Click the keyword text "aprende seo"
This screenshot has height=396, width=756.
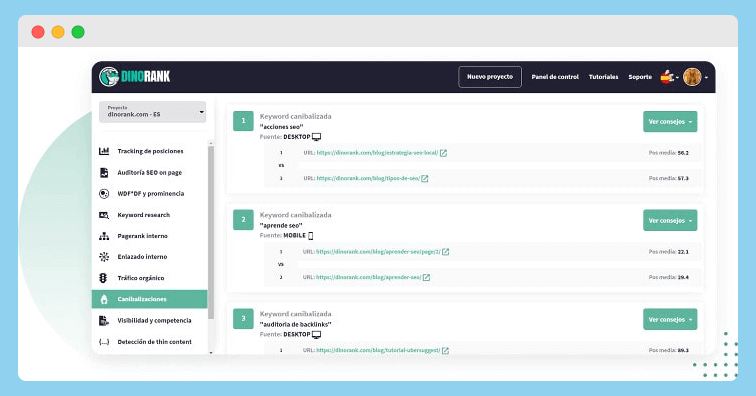click(x=281, y=226)
